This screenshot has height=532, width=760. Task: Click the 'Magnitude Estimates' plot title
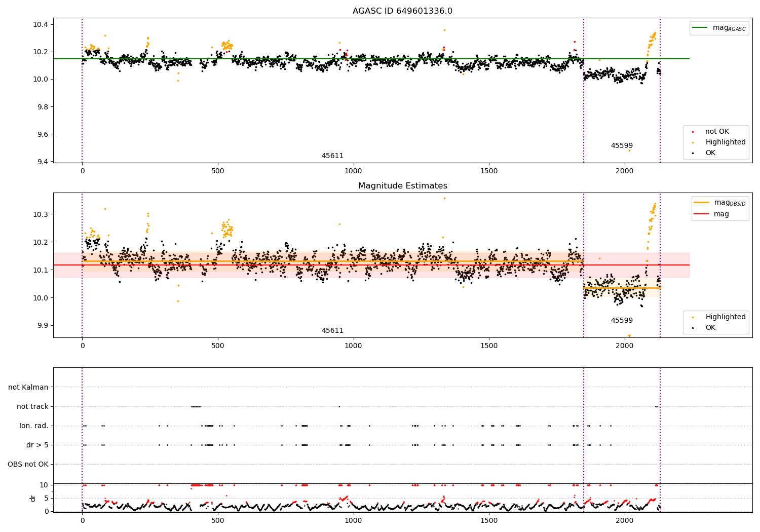pos(403,186)
